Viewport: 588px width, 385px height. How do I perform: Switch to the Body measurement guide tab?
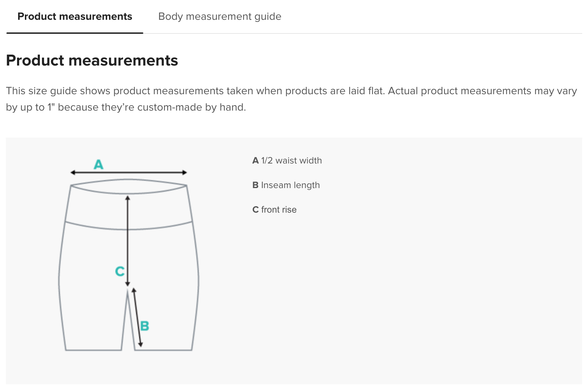[220, 16]
